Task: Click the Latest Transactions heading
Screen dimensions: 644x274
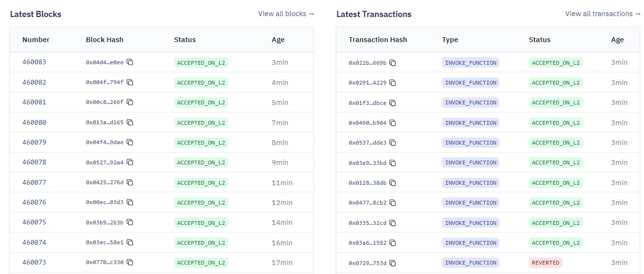Action: click(x=374, y=14)
